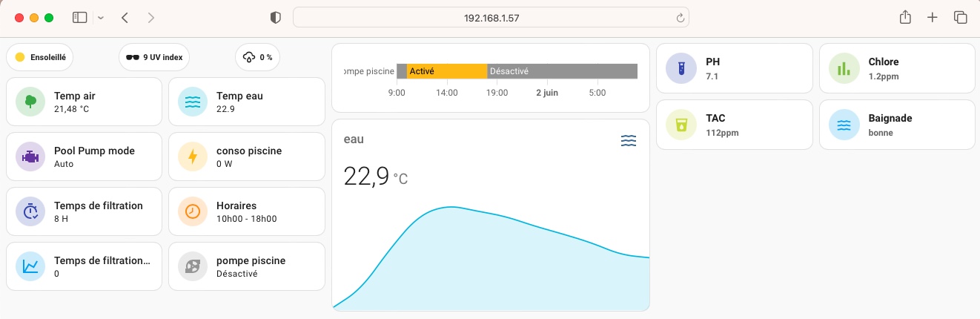The height and width of the screenshot is (319, 980).
Task: Click the Pool Pump mode engine icon
Action: click(x=30, y=157)
